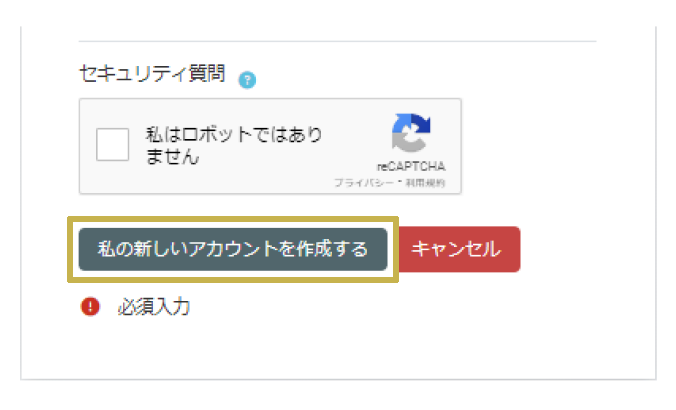Screen dimensions: 676x410
Task: Click the reCAPTCHA logo icon
Action: [411, 133]
